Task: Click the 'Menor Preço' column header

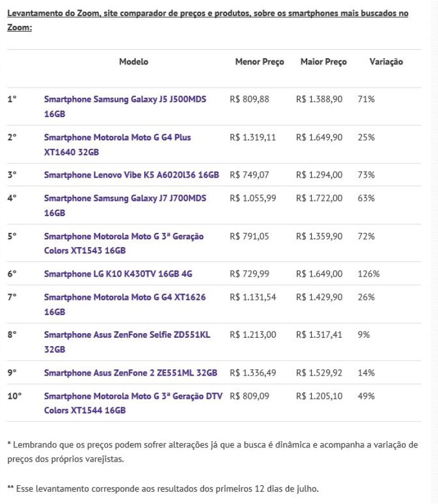Action: [259, 62]
